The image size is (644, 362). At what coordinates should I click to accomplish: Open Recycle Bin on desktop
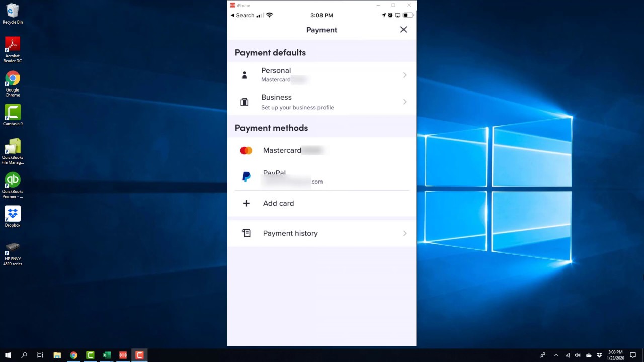[x=13, y=14]
